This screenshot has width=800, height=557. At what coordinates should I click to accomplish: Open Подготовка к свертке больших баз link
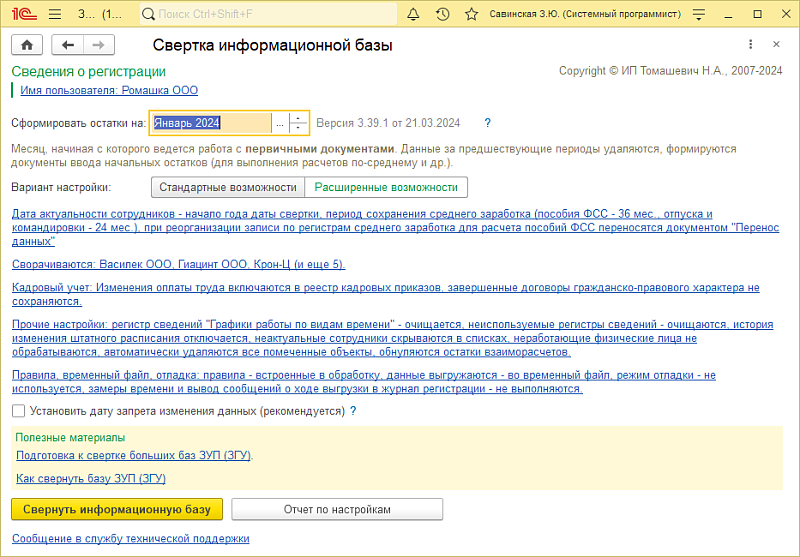coord(134,455)
